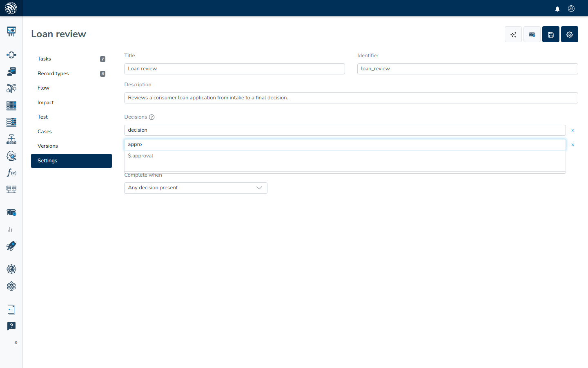Switch to the Flow tab
The height and width of the screenshot is (368, 588).
pos(71,88)
